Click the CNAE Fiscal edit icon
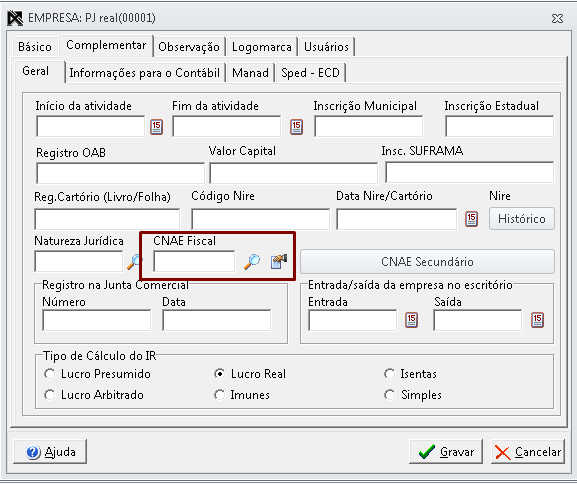This screenshot has width=577, height=484. tap(279, 262)
